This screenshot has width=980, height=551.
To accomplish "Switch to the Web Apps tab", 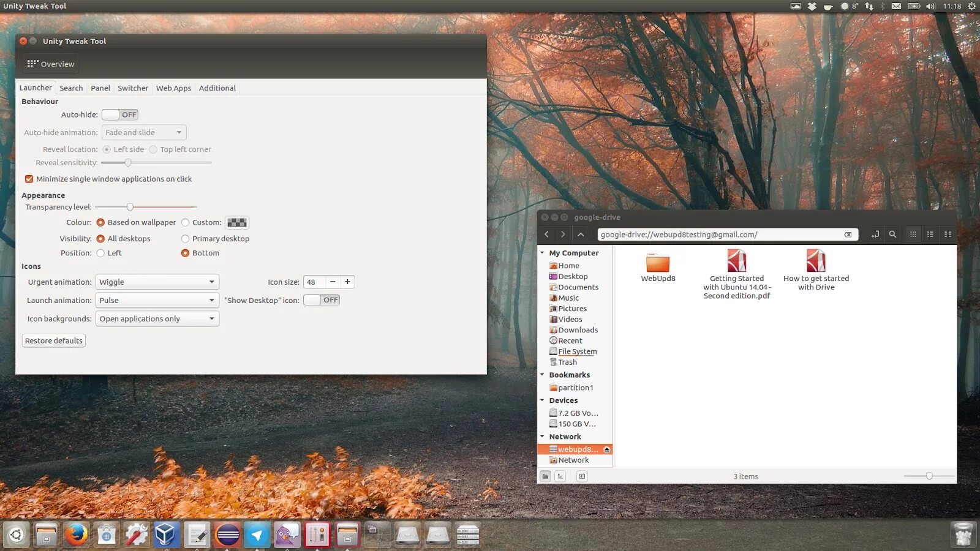I will [173, 88].
